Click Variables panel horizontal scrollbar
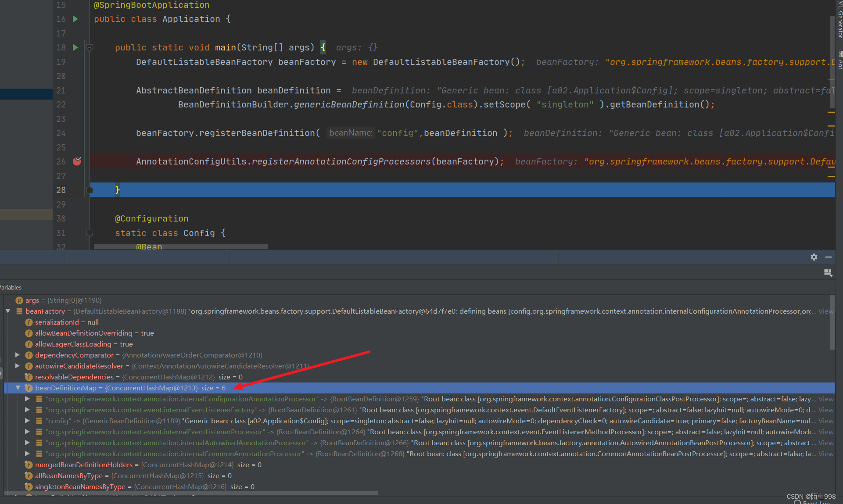The image size is (843, 504). 192,493
